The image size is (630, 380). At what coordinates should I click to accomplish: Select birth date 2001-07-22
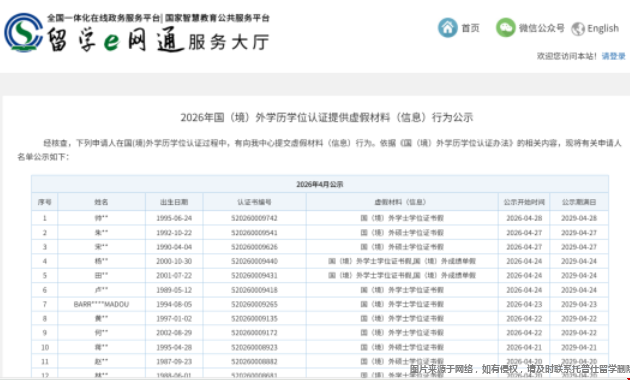(x=174, y=276)
